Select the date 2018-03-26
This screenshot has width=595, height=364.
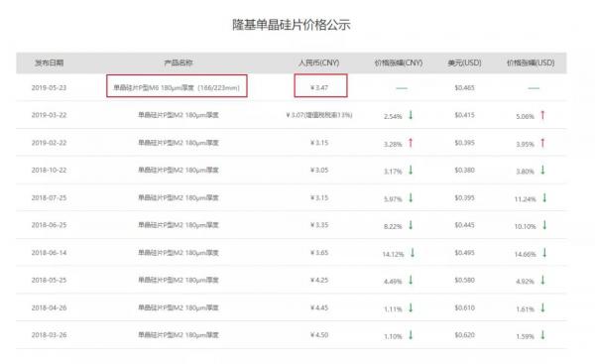[49, 335]
